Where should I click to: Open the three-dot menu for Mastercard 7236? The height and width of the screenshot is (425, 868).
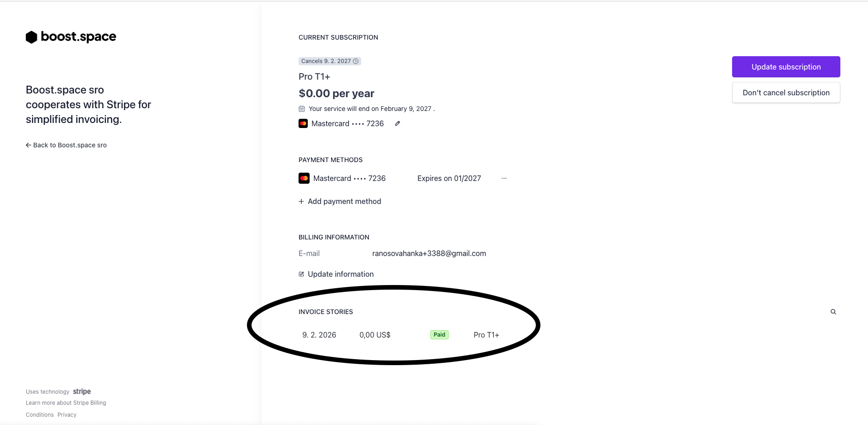[x=504, y=178]
